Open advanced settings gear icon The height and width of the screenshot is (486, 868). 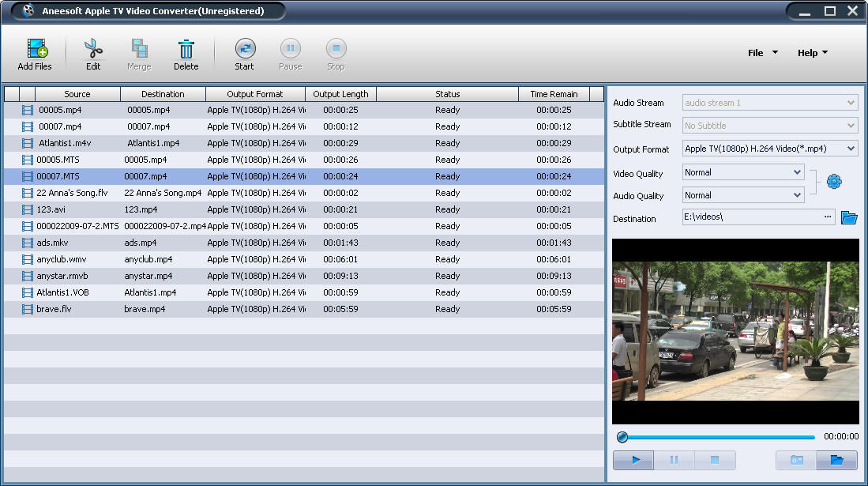click(834, 182)
